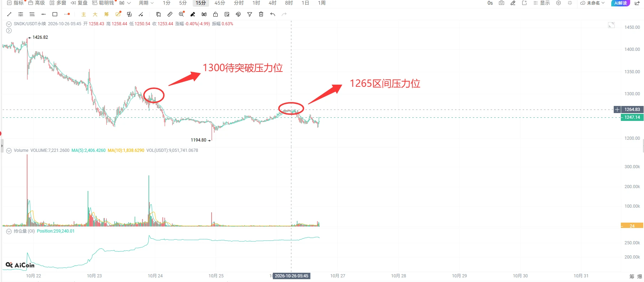
Task: Open the candlestick chart type dropdown
Action: click(125, 3)
